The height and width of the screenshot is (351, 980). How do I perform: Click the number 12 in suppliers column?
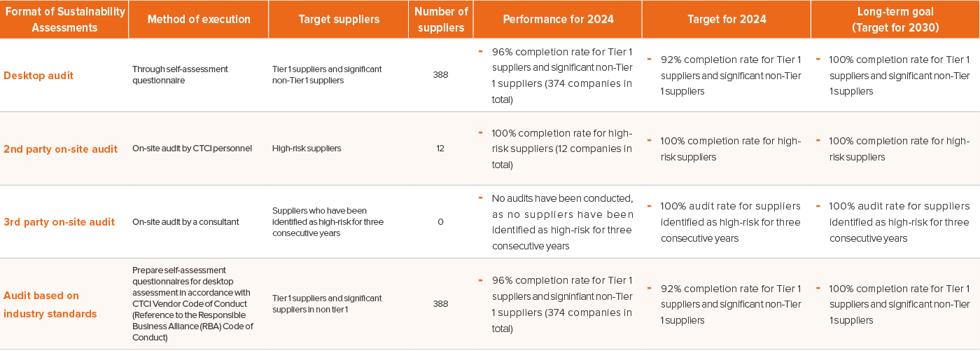(440, 149)
